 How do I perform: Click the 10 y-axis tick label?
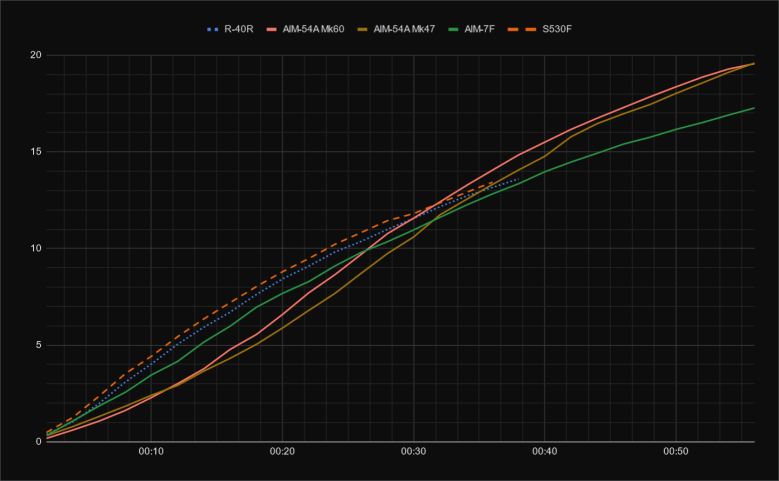pyautogui.click(x=34, y=249)
